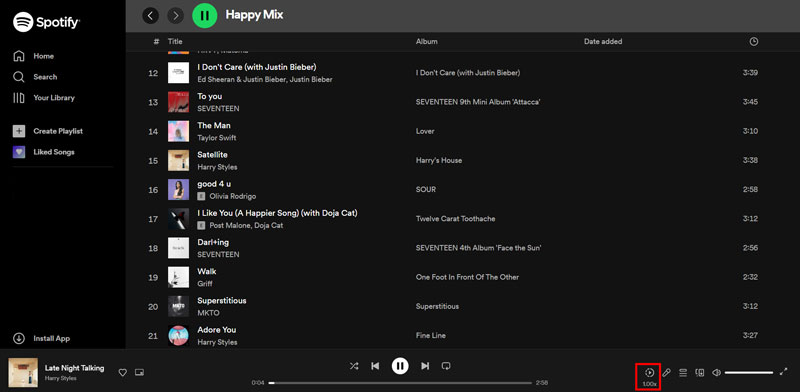Screen dimensions: 800x392
Task: Mute the volume speaker icon
Action: (716, 373)
